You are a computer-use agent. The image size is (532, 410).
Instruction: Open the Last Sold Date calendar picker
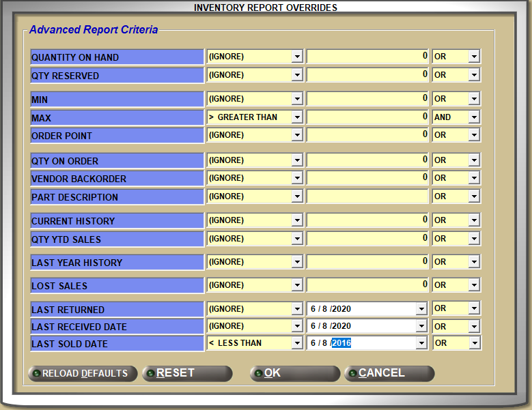click(x=421, y=343)
